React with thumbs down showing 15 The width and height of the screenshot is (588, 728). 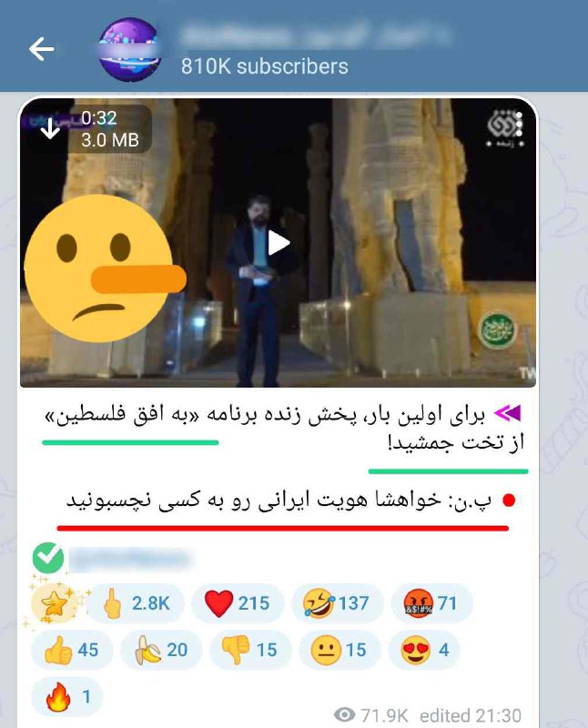[x=250, y=650]
